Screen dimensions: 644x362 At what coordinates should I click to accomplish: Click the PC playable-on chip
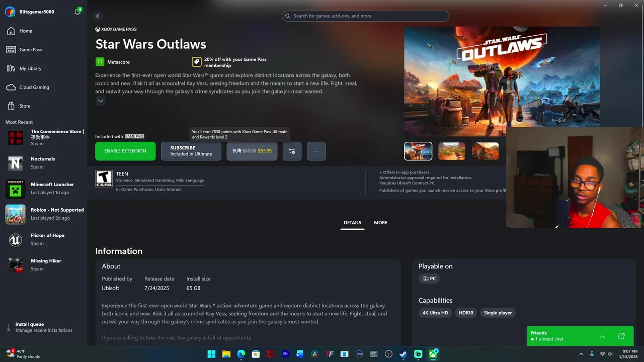tap(430, 279)
